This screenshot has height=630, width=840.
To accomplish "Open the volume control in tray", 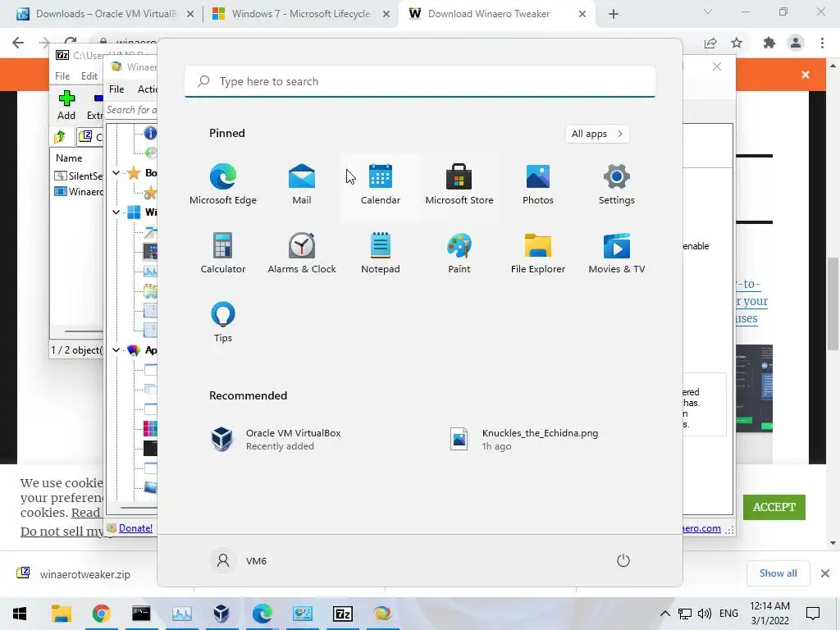I will pos(705,614).
